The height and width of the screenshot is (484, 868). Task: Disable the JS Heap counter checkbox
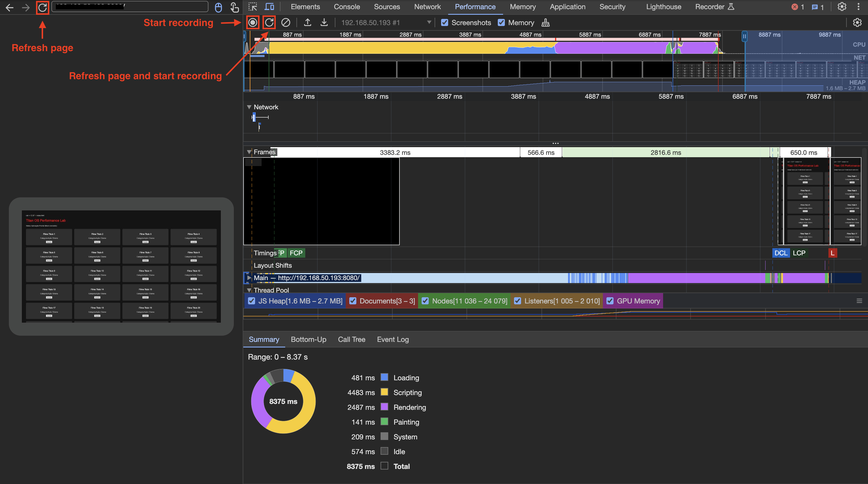[252, 301]
